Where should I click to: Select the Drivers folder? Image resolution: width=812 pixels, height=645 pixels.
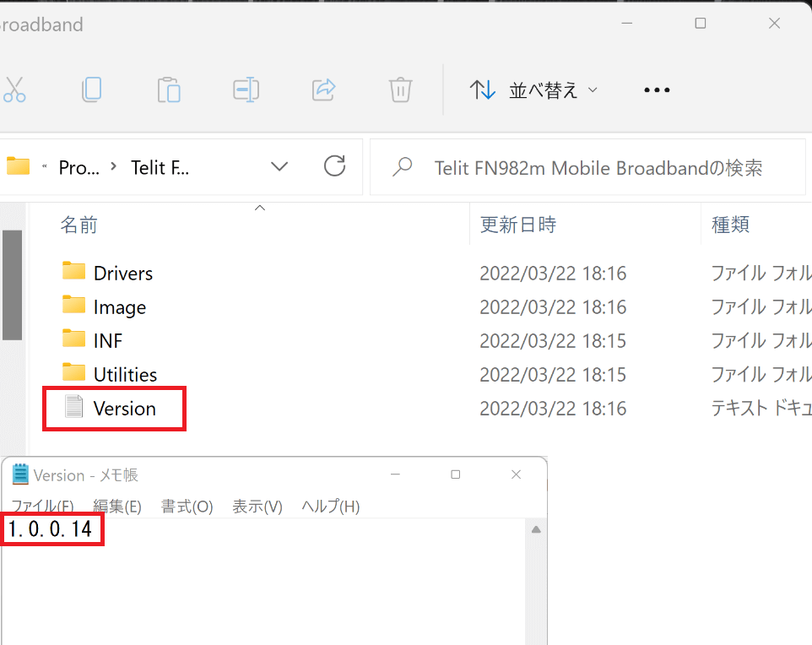click(122, 274)
